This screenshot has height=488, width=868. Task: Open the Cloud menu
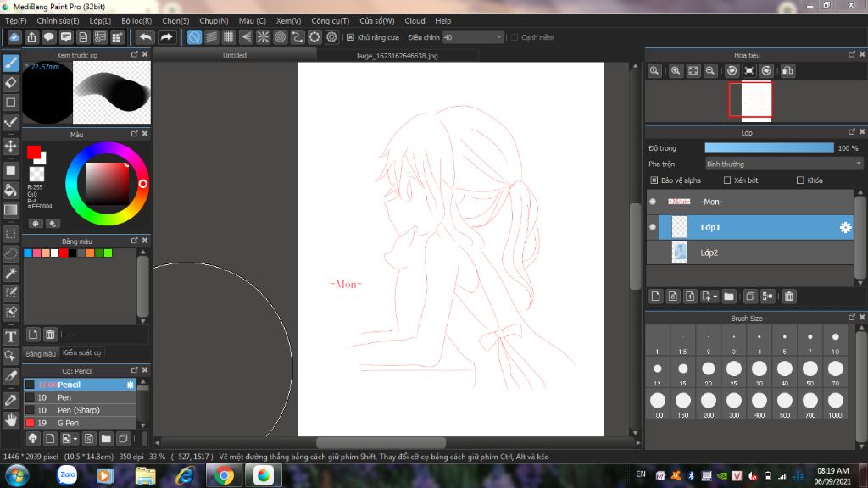(x=415, y=21)
